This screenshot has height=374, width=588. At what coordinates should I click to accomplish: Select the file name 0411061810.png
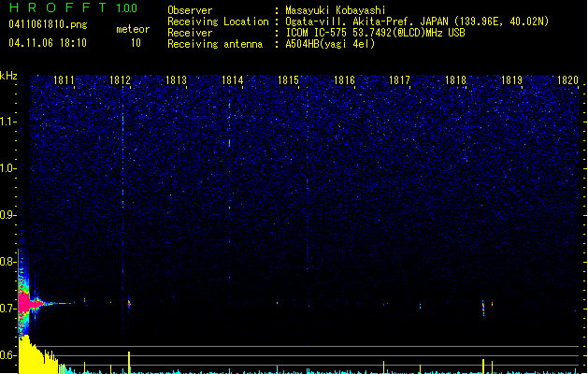48,24
